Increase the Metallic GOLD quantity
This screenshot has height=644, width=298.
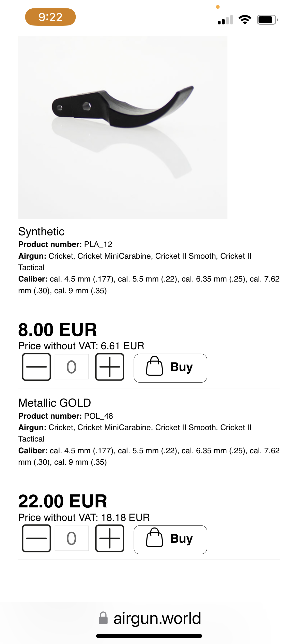pyautogui.click(x=110, y=538)
